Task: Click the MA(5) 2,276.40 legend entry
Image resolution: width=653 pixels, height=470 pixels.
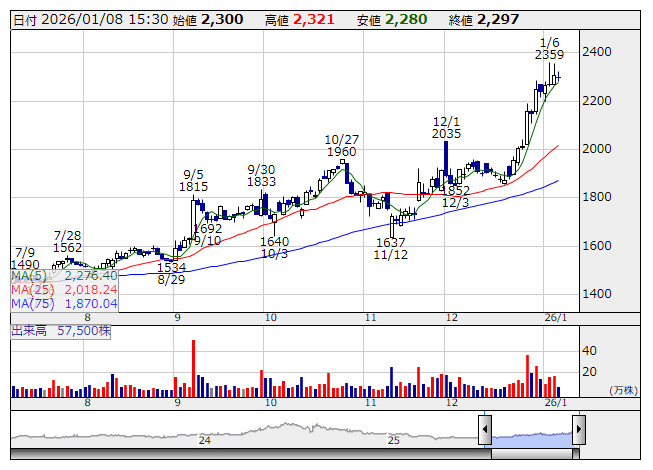Action: point(65,276)
